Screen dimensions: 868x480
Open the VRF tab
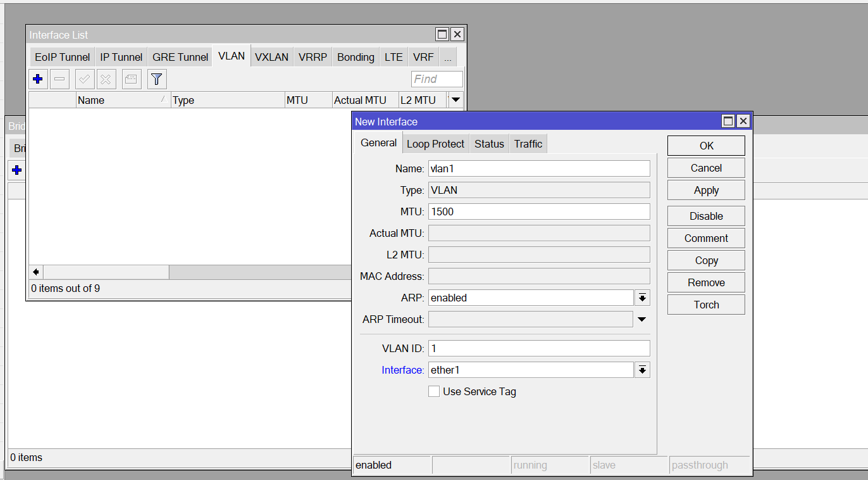423,57
